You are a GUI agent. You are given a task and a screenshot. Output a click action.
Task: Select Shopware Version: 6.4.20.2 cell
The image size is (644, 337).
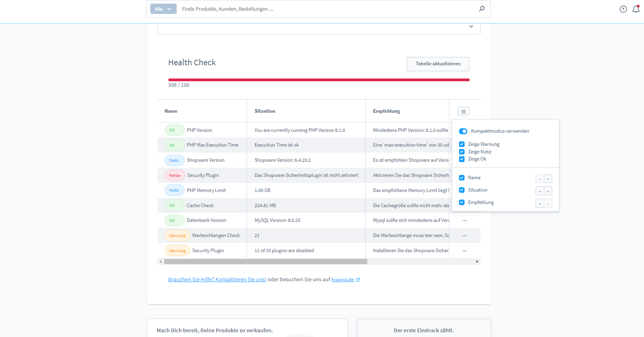(283, 160)
